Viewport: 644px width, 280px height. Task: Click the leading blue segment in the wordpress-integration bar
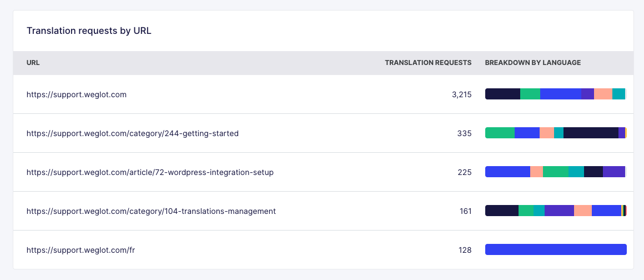pyautogui.click(x=507, y=172)
